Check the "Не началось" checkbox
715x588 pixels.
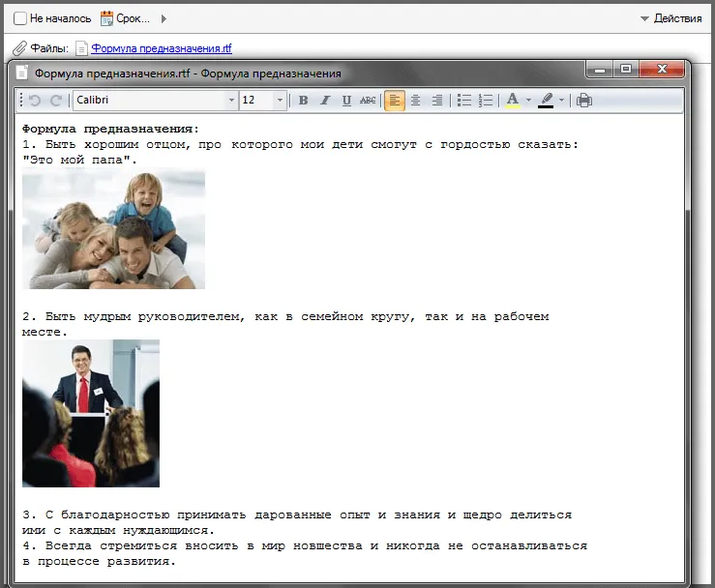pos(20,18)
